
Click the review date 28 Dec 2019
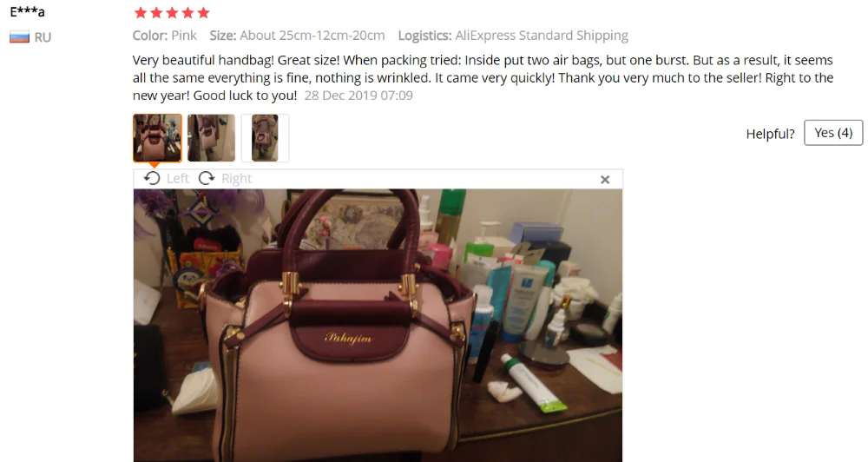coord(358,96)
